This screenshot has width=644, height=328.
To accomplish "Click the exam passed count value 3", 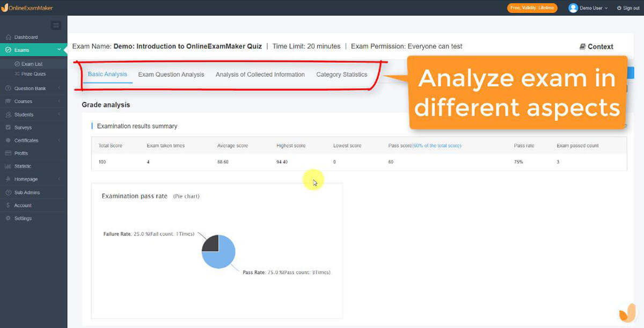I will 558,162.
